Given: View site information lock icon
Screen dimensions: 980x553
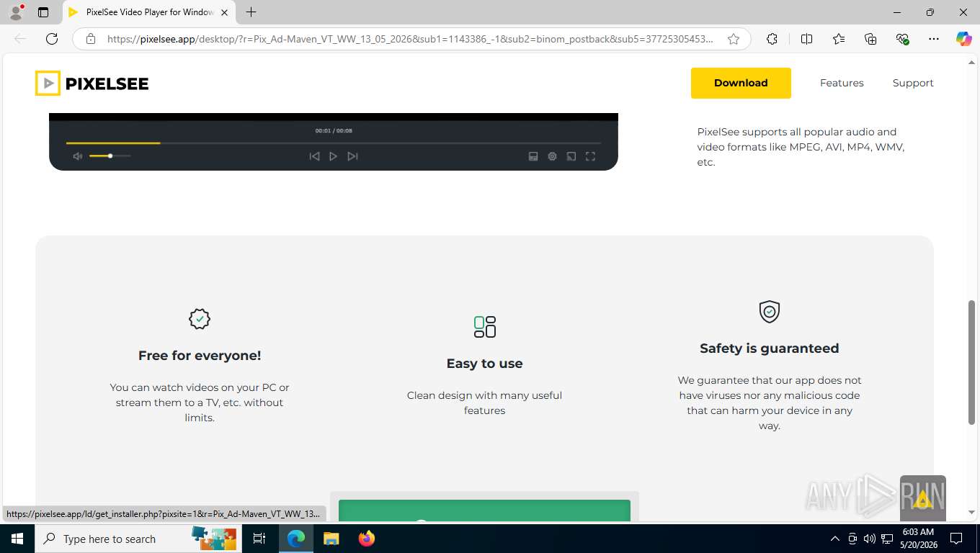Looking at the screenshot, I should click(x=91, y=39).
